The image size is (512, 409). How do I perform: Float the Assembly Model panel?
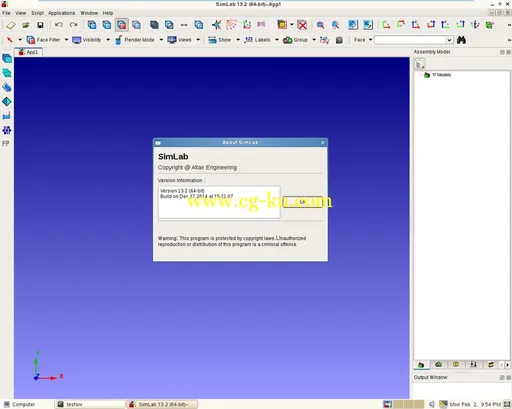pyautogui.click(x=502, y=52)
